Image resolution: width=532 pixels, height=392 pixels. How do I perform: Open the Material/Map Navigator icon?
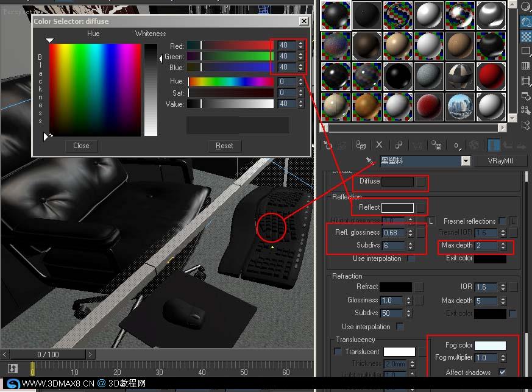coord(525,125)
